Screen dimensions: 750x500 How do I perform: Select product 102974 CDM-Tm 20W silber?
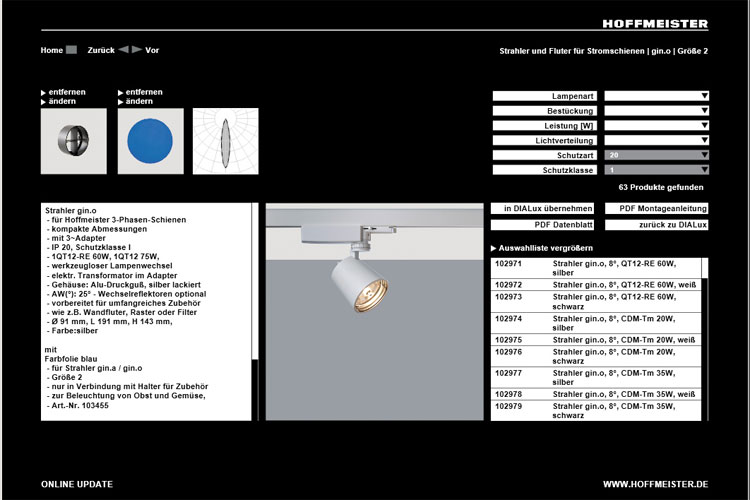pyautogui.click(x=596, y=323)
